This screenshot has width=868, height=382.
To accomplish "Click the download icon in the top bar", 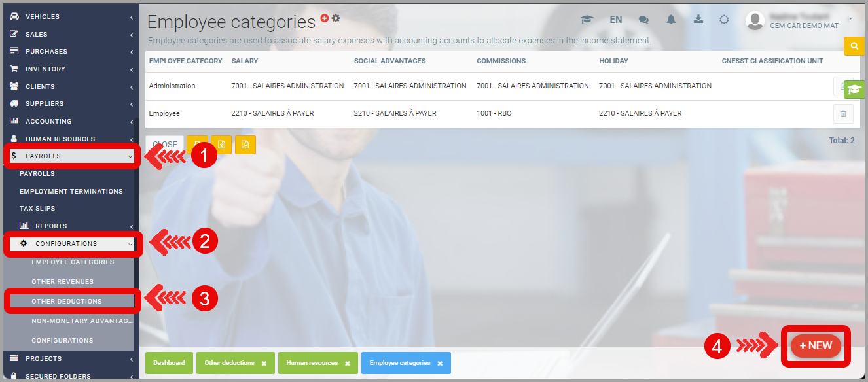I will 698,19.
